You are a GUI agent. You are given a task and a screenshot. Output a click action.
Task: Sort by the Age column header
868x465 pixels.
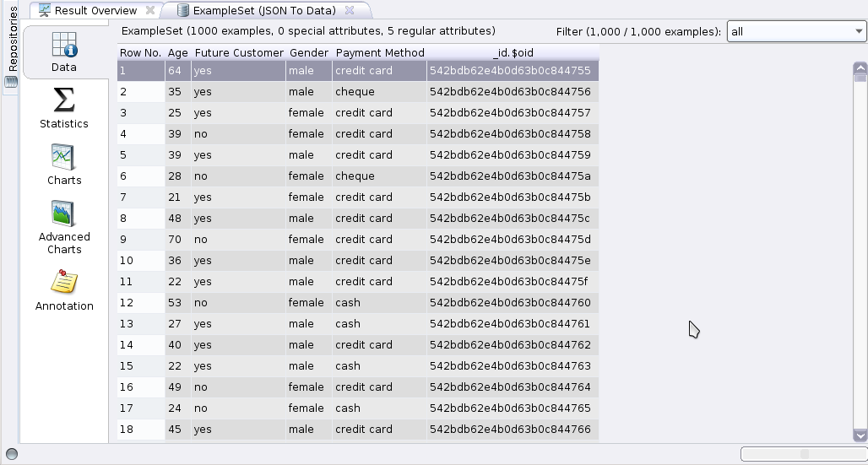(x=177, y=52)
